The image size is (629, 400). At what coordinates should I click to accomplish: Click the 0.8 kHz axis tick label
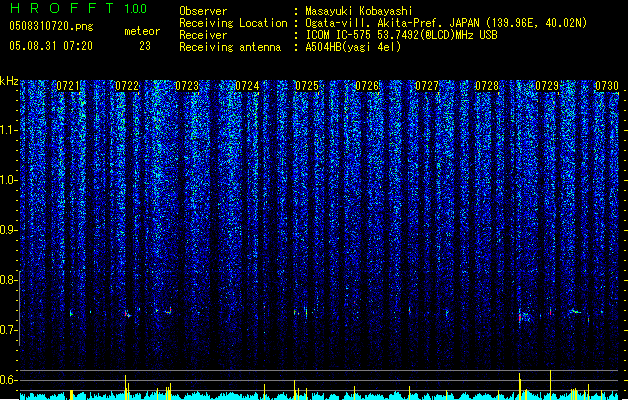[9, 280]
